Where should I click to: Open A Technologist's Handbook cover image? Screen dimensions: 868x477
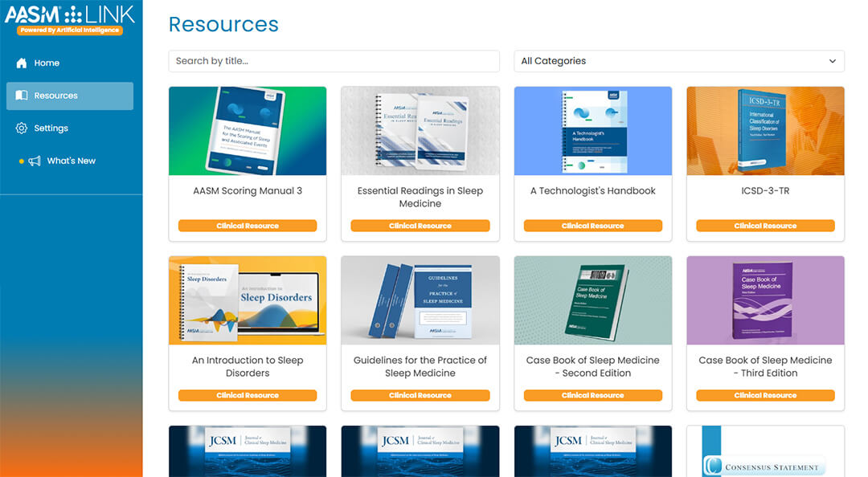593,131
